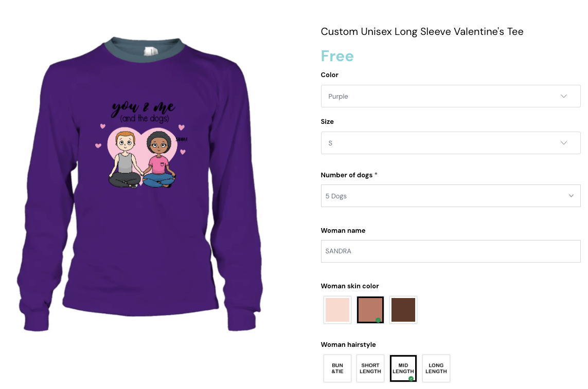Click the 'Woman skin color' label

[350, 286]
